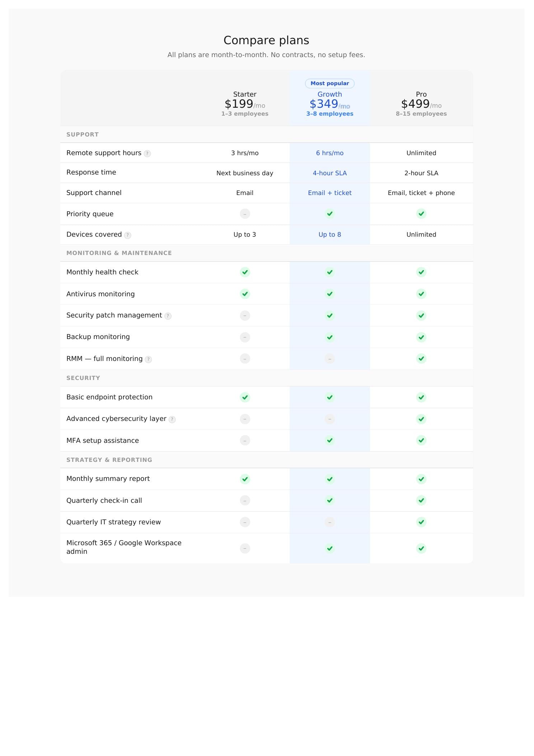The height and width of the screenshot is (756, 534).
Task: Click the Strategy & Reporting section heading
Action: pyautogui.click(x=109, y=460)
